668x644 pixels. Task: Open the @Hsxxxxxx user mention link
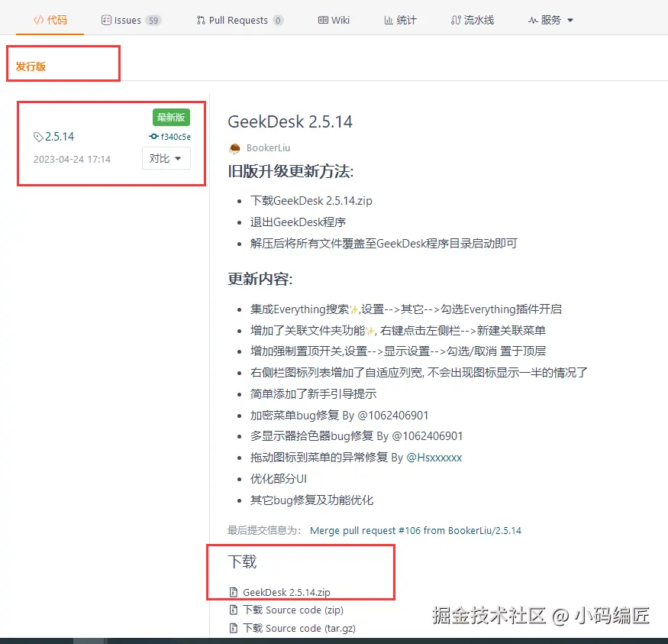(x=434, y=458)
